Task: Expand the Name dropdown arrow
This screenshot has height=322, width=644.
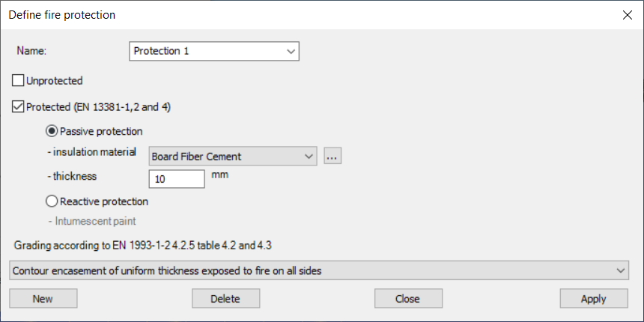Action: click(x=291, y=52)
